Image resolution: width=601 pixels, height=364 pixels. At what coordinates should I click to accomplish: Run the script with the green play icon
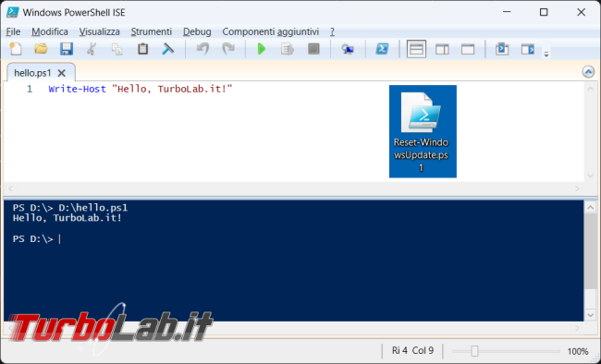coord(262,49)
